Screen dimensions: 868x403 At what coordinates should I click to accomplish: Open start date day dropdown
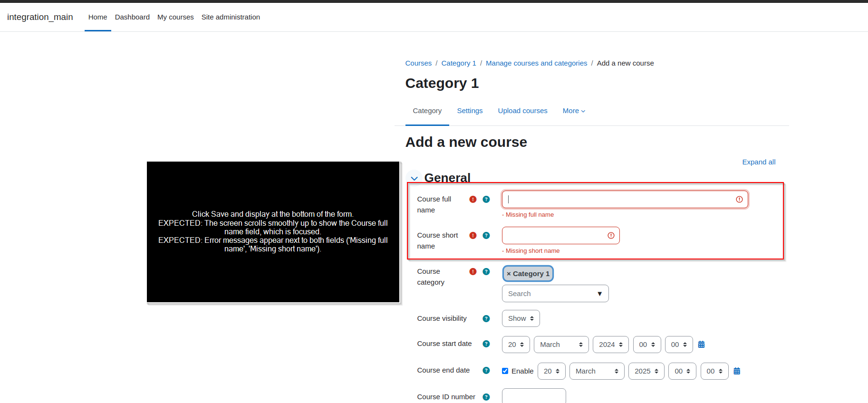pos(516,345)
